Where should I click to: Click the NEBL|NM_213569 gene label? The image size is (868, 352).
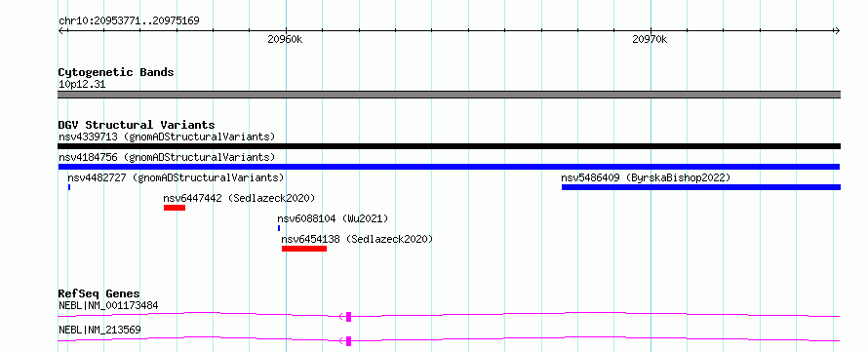(x=99, y=330)
